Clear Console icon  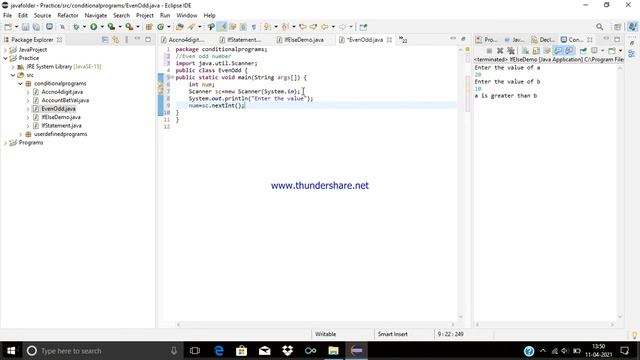point(525,51)
